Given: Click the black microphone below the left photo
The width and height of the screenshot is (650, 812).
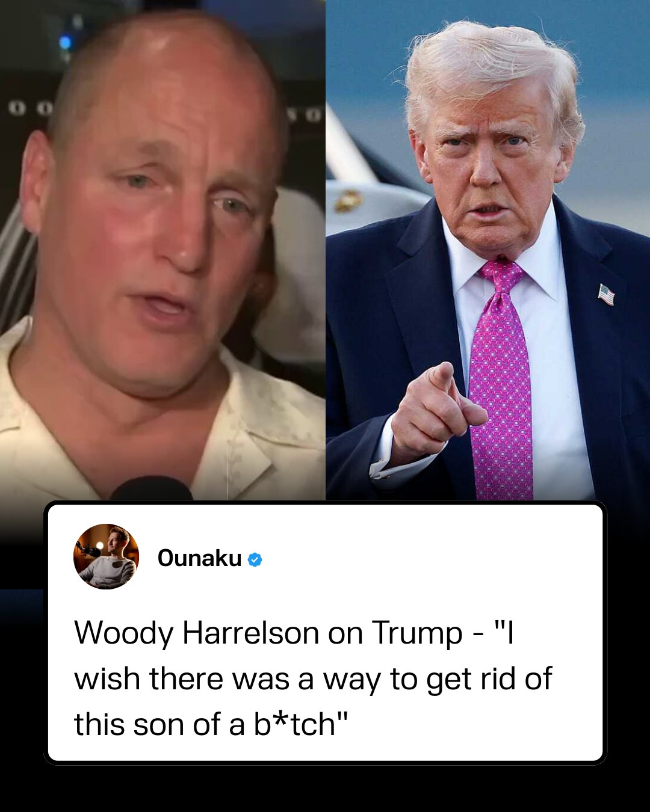Looking at the screenshot, I should (152, 488).
